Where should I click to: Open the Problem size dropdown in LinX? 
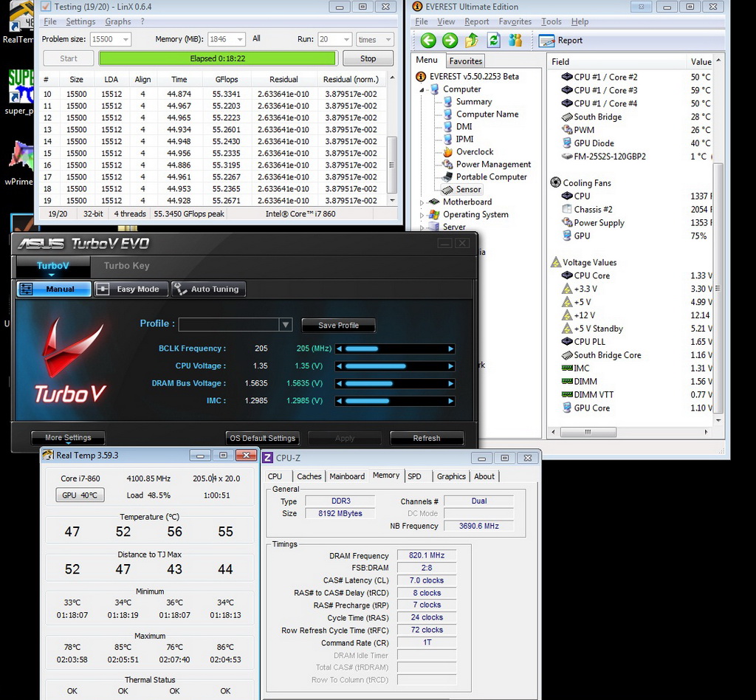[x=126, y=40]
